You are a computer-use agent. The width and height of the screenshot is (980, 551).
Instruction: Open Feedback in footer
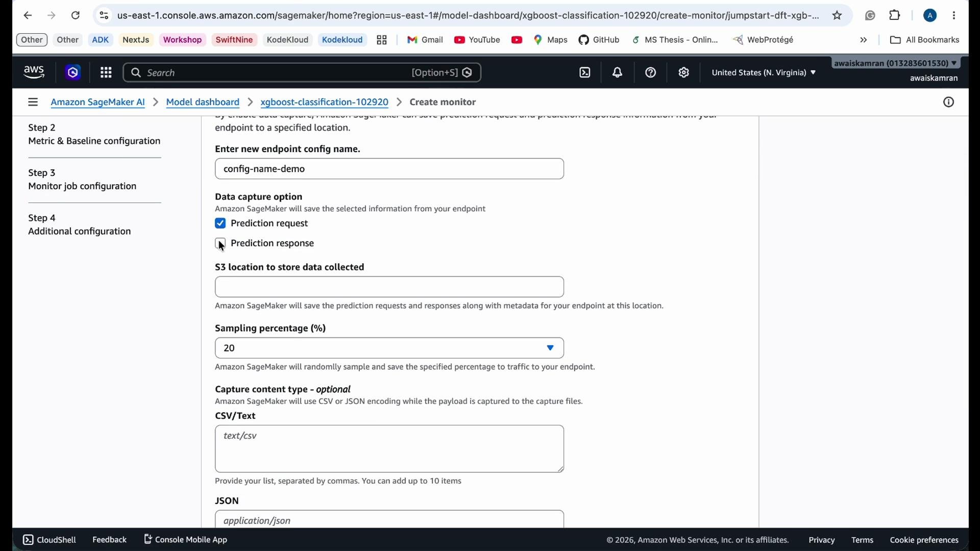point(110,540)
